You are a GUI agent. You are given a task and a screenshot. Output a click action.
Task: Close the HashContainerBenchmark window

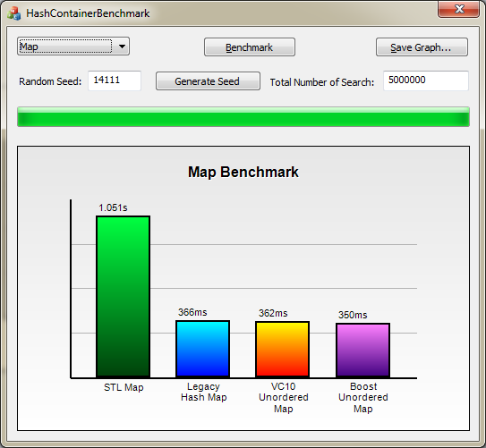[x=459, y=9]
